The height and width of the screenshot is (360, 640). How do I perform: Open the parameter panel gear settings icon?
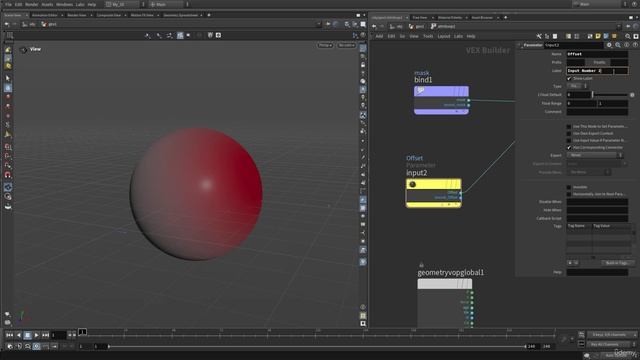click(609, 45)
